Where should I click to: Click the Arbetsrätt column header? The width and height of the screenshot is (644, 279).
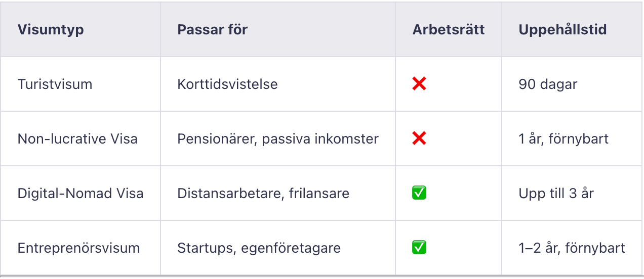tap(448, 29)
